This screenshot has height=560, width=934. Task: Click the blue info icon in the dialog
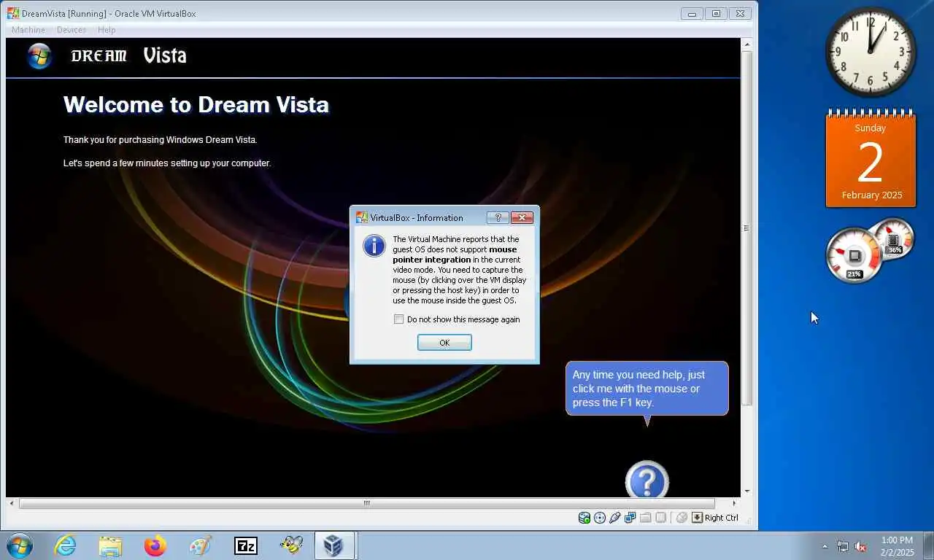coord(374,246)
